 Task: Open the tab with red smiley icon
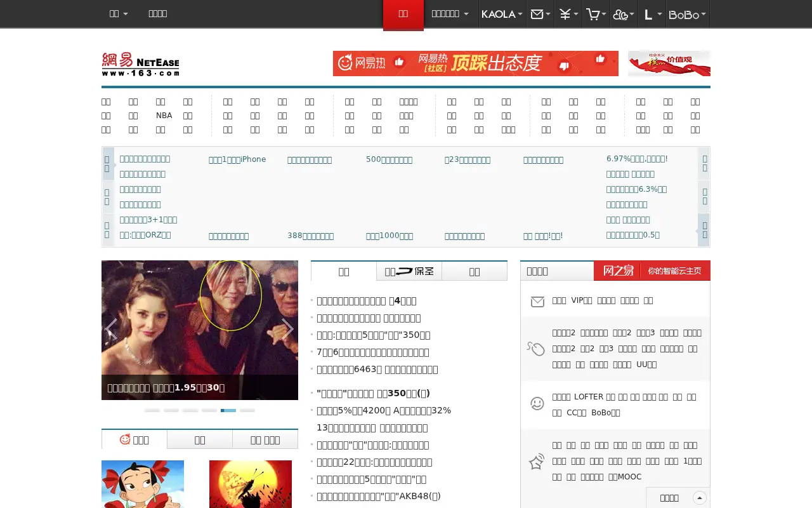pyautogui.click(x=134, y=439)
